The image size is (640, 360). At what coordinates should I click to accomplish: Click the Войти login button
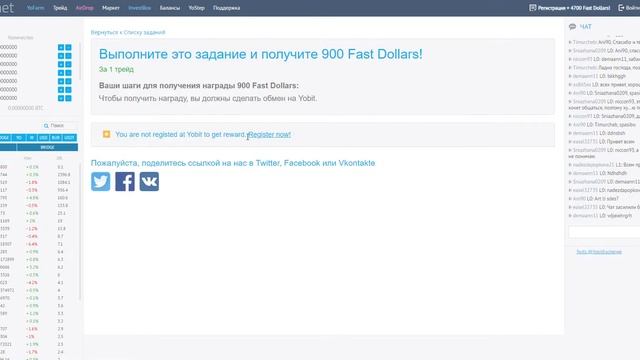(x=632, y=8)
